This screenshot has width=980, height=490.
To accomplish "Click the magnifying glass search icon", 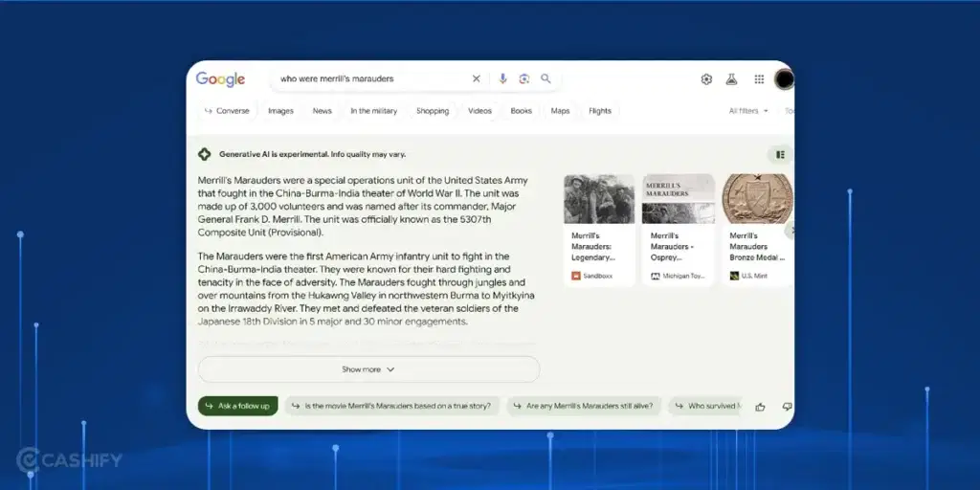I will pos(546,78).
